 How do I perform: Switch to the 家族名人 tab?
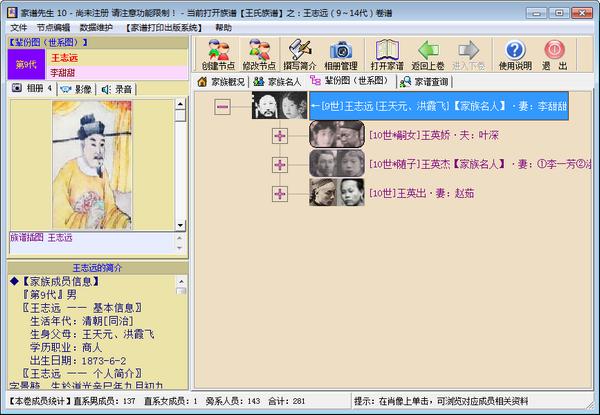point(277,81)
